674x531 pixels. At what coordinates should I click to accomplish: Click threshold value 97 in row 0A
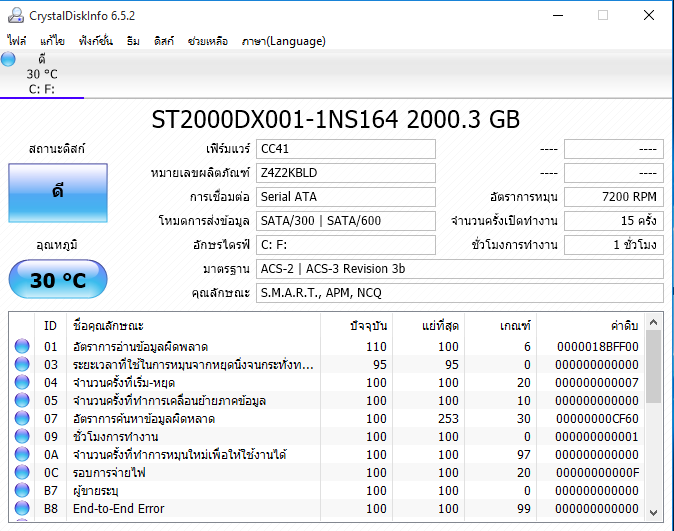tap(524, 455)
